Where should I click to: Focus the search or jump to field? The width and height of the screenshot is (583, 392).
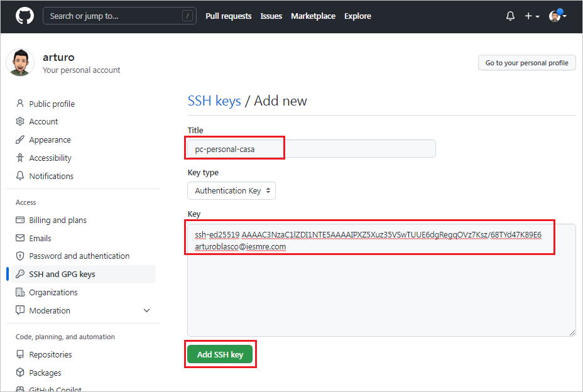[119, 15]
